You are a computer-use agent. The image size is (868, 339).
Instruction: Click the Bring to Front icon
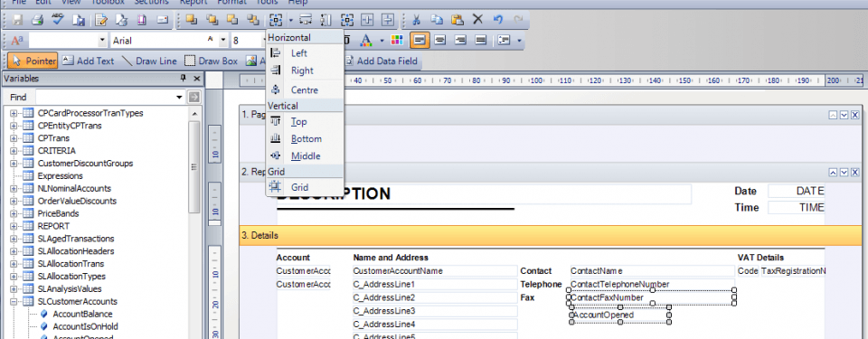point(192,20)
